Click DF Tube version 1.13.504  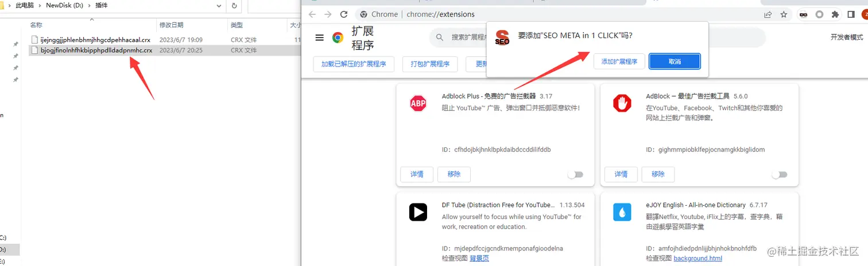pos(572,205)
